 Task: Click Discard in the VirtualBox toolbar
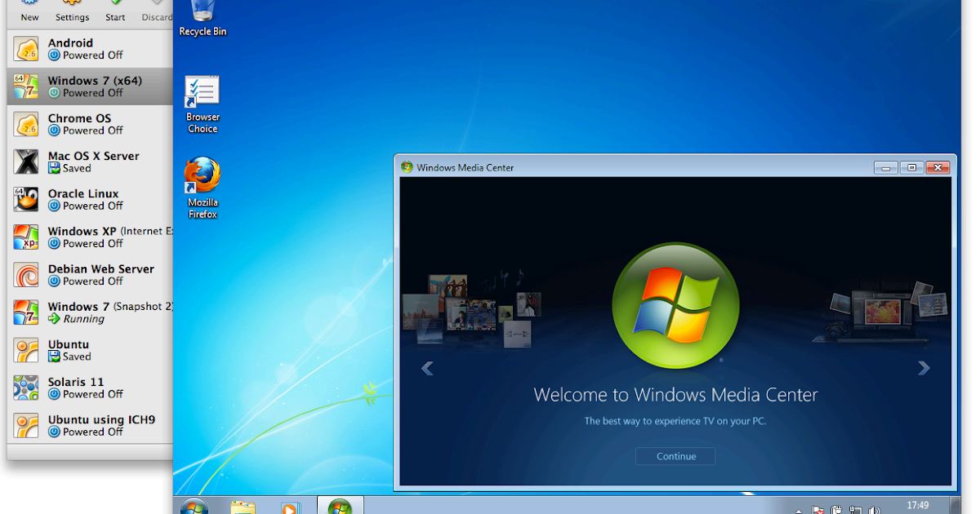pyautogui.click(x=158, y=11)
